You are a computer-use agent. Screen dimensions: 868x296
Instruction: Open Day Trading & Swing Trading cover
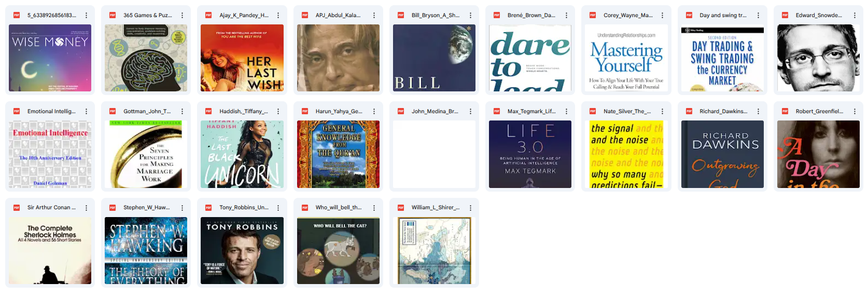click(x=722, y=58)
